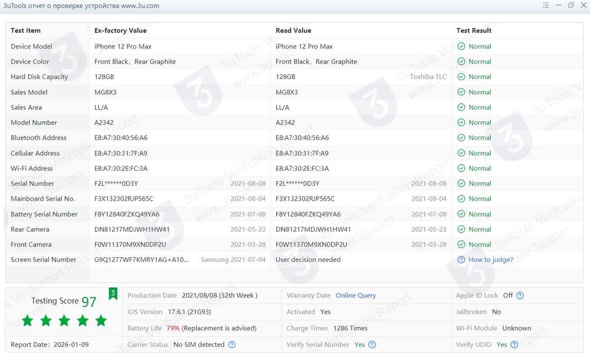
Task: Click green check icon in Sales Area row
Action: coord(461,107)
